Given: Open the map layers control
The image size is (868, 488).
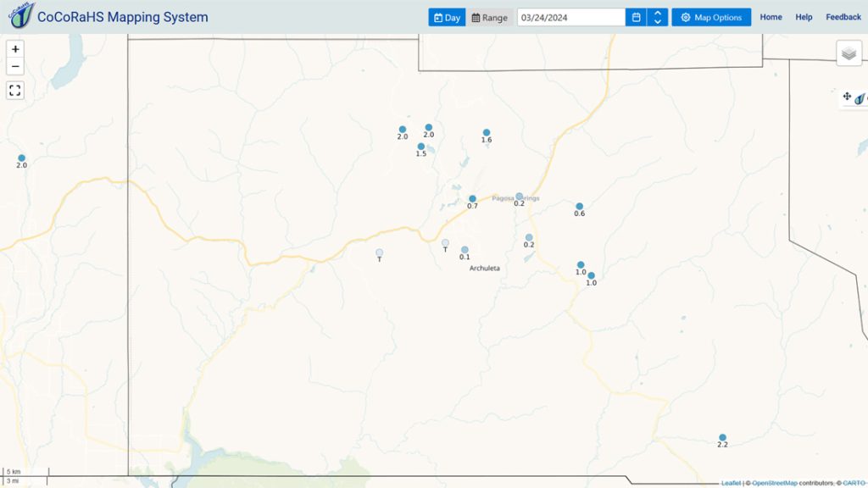Looking at the screenshot, I should point(849,53).
